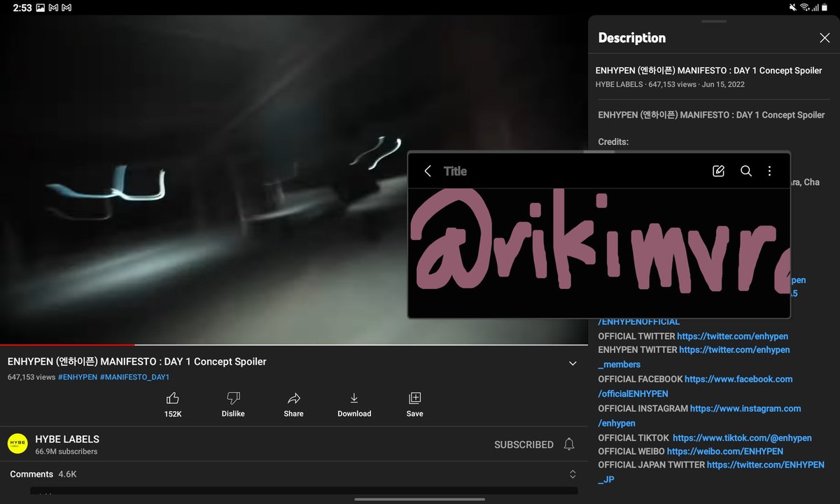This screenshot has width=840, height=504.
Task: Expand the Comments section
Action: (573, 475)
